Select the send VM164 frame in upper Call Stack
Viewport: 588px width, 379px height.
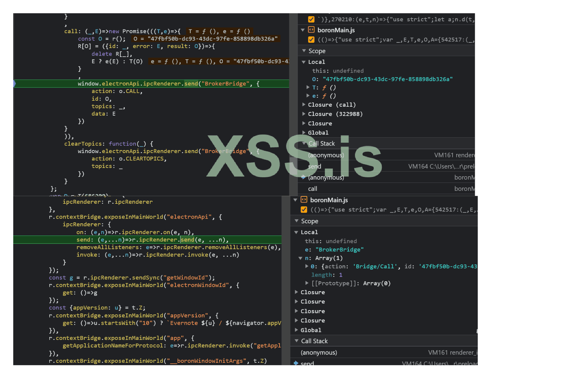[x=386, y=166]
